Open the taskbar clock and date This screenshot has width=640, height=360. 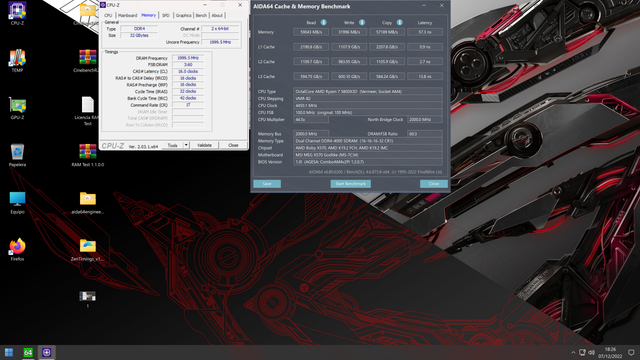coord(610,353)
